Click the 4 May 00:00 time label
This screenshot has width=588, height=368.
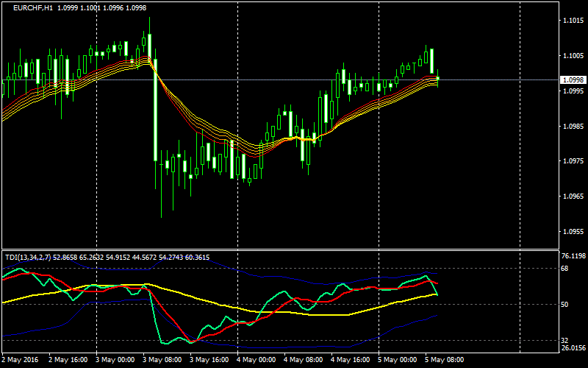(257, 360)
